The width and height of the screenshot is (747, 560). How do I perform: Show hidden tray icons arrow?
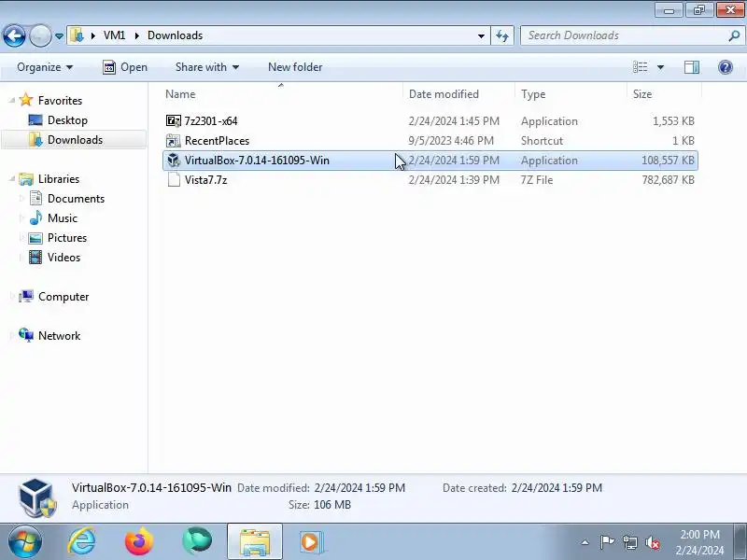pos(585,542)
